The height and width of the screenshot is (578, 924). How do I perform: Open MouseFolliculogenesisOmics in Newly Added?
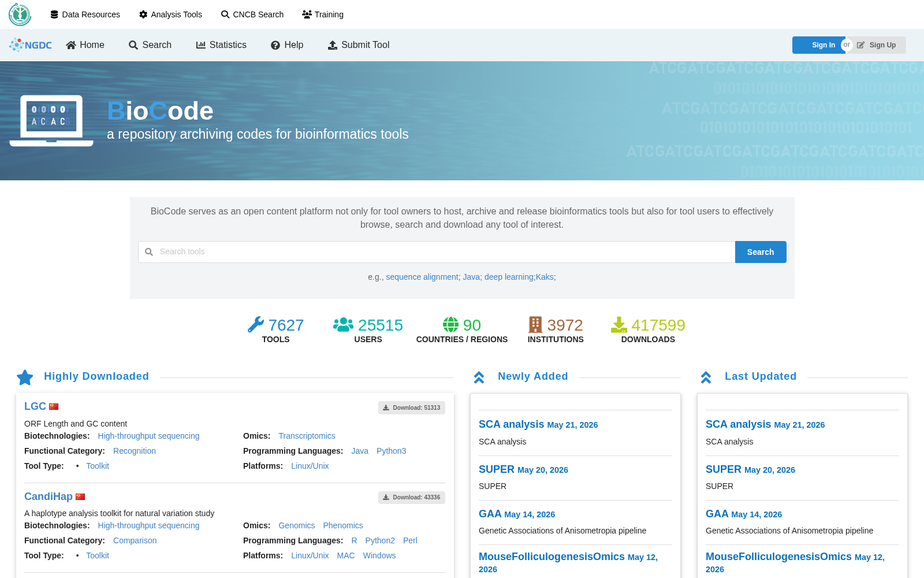pyautogui.click(x=552, y=557)
